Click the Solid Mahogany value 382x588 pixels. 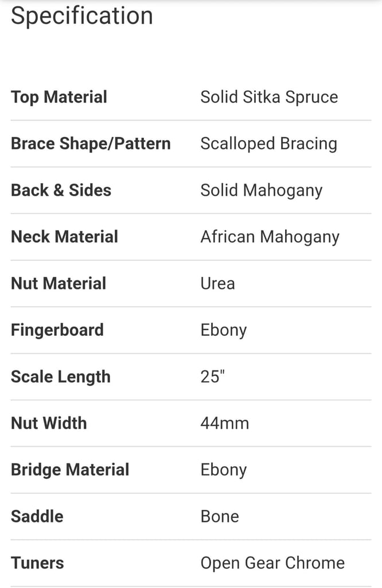(x=262, y=191)
